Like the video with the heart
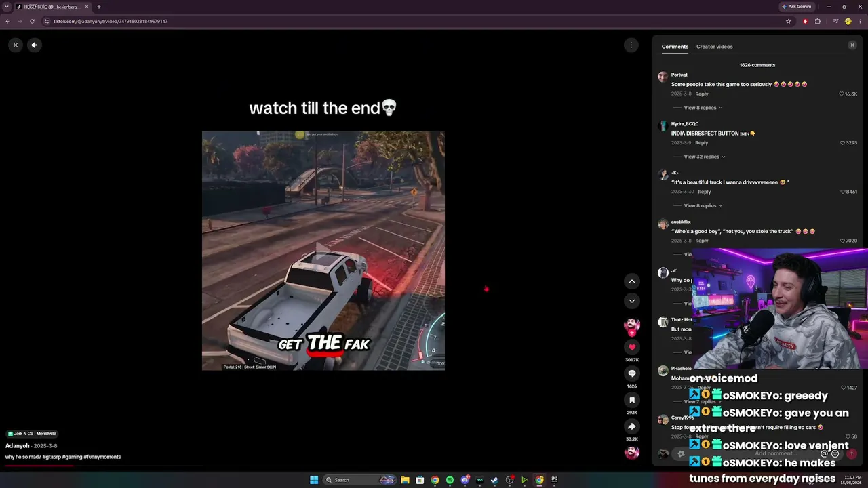The height and width of the screenshot is (488, 868). click(632, 347)
